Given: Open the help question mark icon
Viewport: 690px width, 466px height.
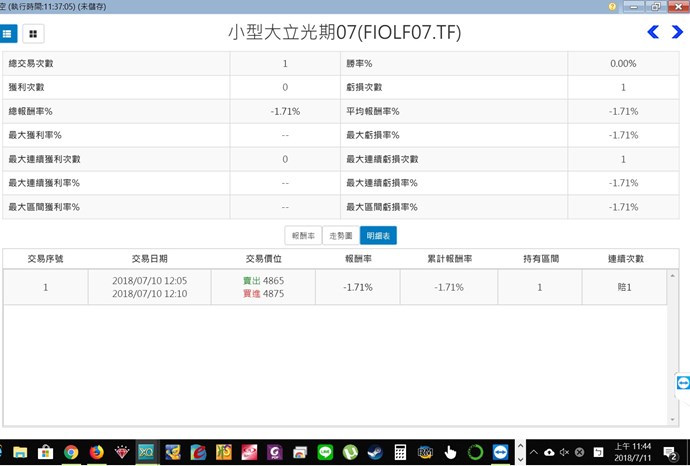Looking at the screenshot, I should 612,7.
